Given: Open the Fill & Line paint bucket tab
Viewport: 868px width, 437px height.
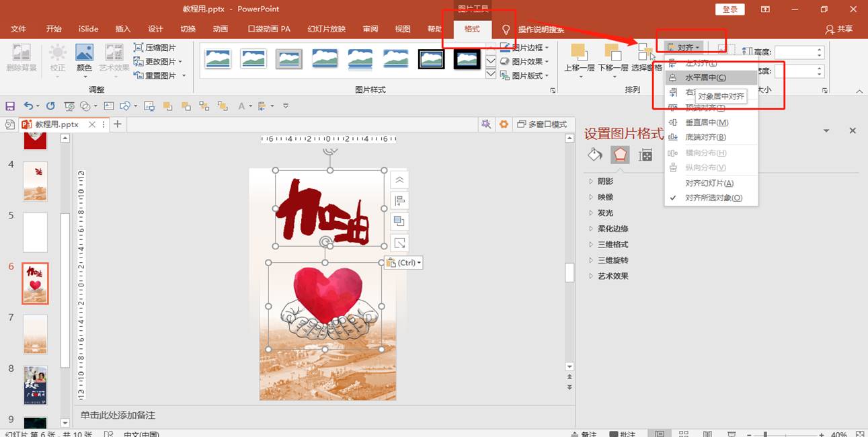Looking at the screenshot, I should tap(595, 155).
